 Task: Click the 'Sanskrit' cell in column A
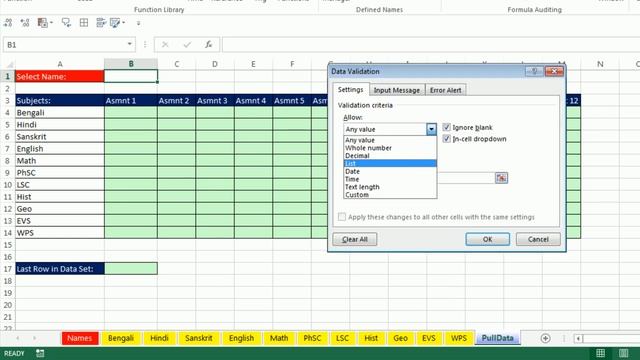[60, 136]
